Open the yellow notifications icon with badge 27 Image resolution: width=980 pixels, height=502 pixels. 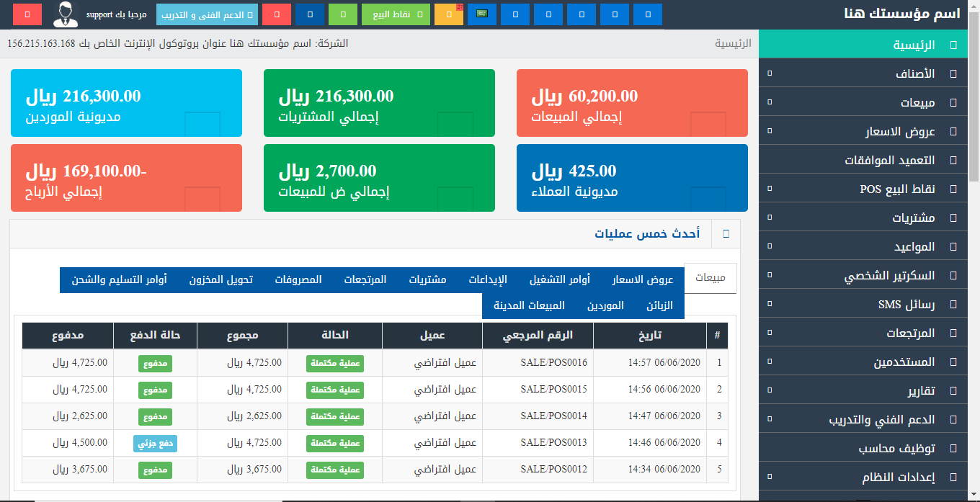(448, 14)
